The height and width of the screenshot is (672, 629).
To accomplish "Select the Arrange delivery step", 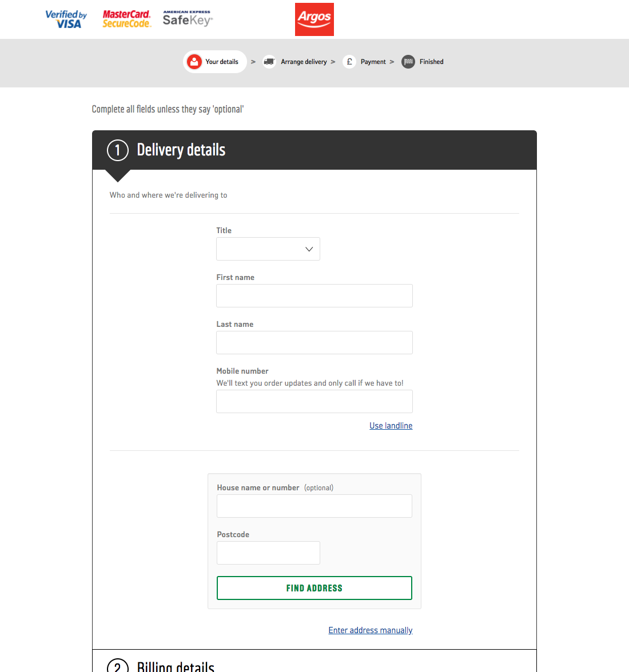I will tap(304, 62).
